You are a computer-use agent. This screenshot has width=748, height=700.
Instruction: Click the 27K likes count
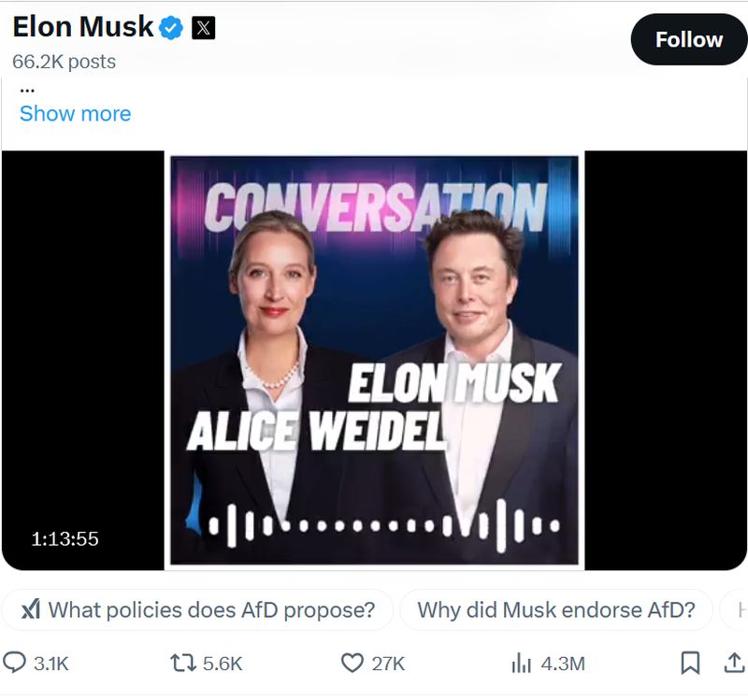388,664
